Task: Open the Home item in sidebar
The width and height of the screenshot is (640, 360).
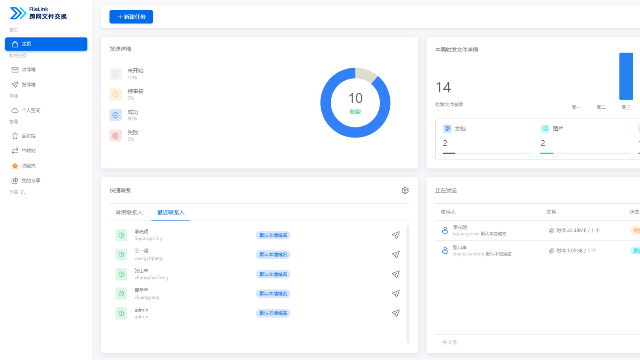Action: click(46, 44)
